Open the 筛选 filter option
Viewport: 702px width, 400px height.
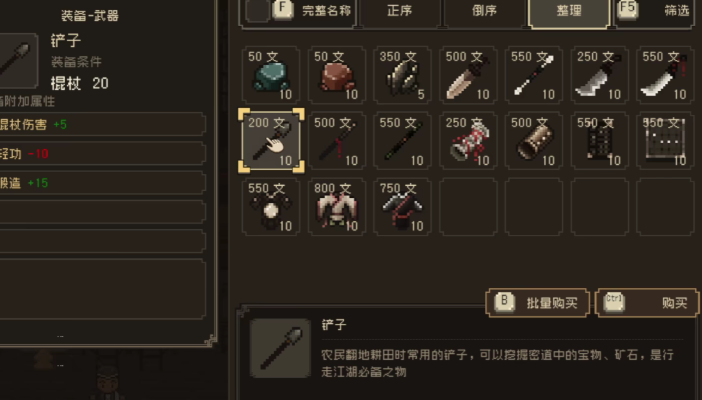pyautogui.click(x=655, y=11)
